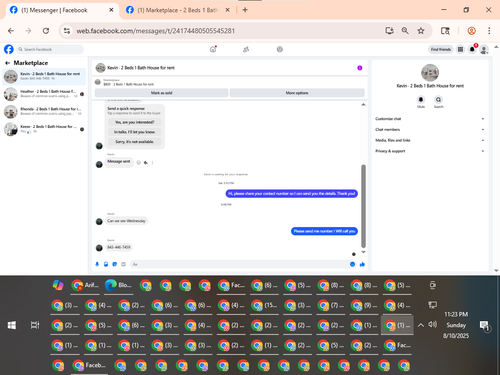Open the Friends icon in top navigation
This screenshot has width=500, height=375.
coord(246,49)
